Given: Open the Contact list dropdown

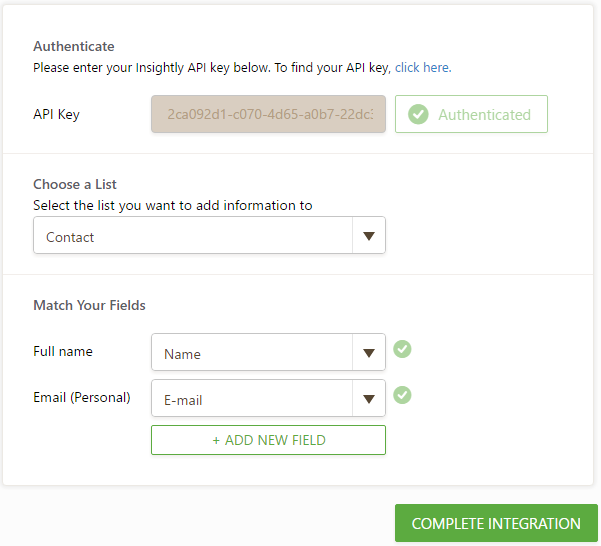Looking at the screenshot, I should pyautogui.click(x=194, y=236).
